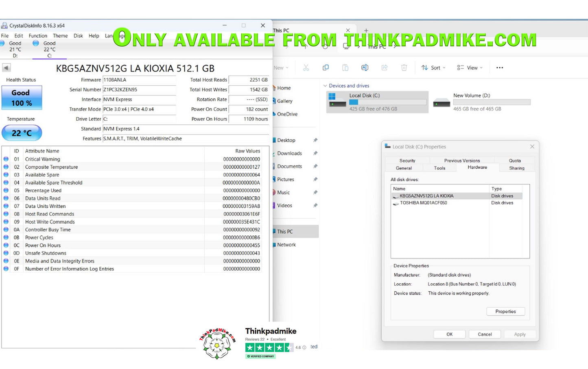Click OK in the Properties dialog
The image size is (588, 369).
pos(449,334)
